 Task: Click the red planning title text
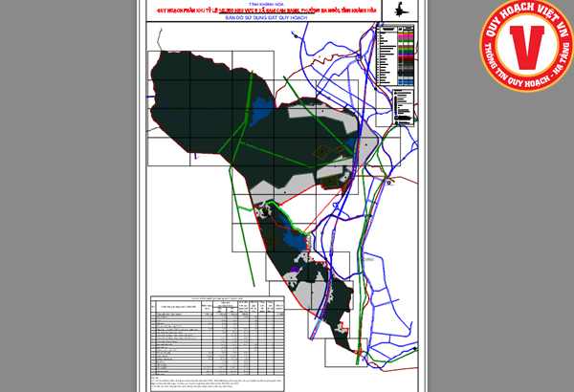267,11
